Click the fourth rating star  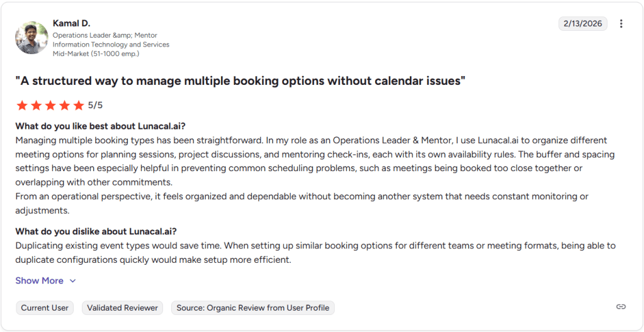point(64,105)
